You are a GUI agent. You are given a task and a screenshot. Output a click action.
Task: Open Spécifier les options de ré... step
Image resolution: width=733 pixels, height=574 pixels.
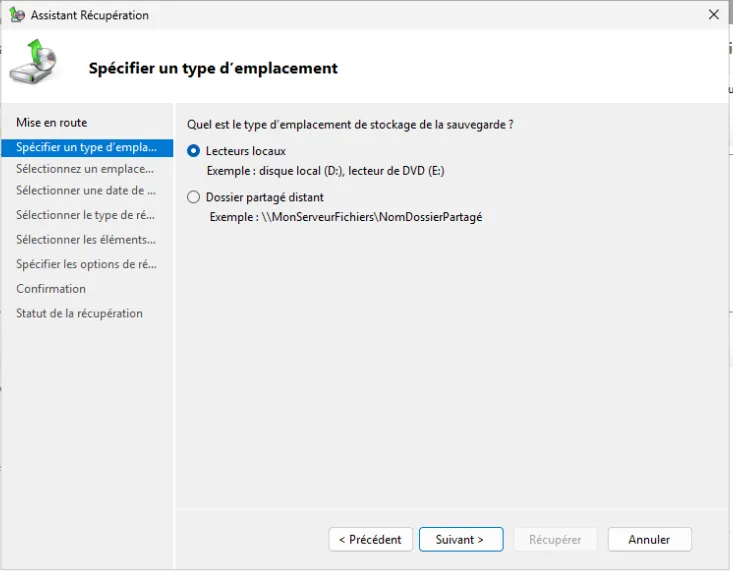pyautogui.click(x=86, y=265)
